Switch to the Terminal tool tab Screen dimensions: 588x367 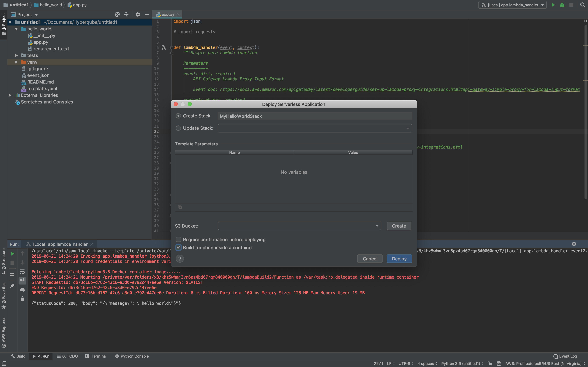tap(96, 356)
